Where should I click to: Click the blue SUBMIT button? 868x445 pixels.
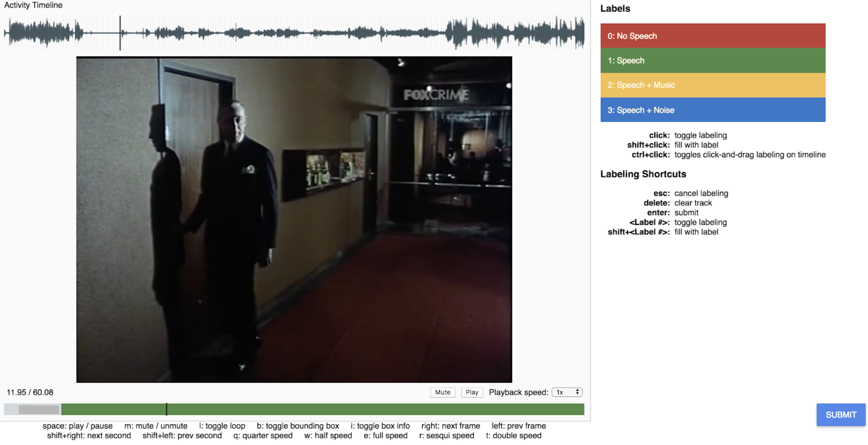click(840, 415)
